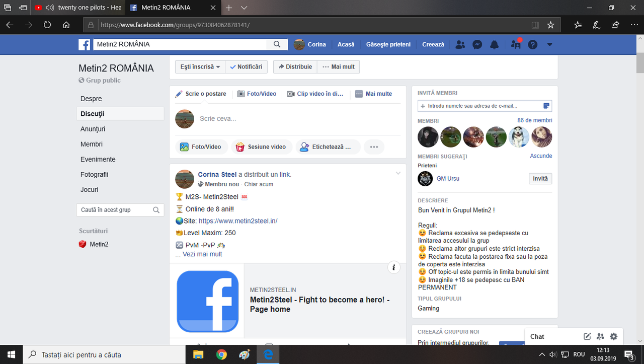Open the Messenger icon in the header

477,44
